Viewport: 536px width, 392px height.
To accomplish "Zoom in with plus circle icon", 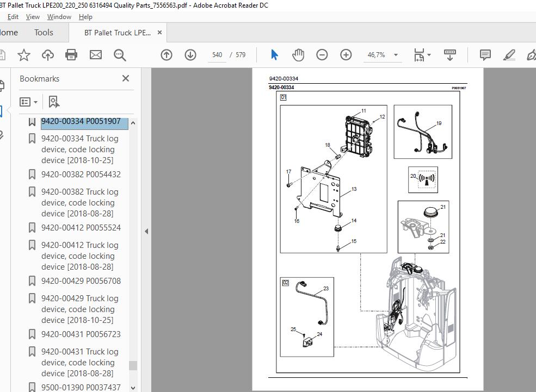I will pyautogui.click(x=346, y=54).
